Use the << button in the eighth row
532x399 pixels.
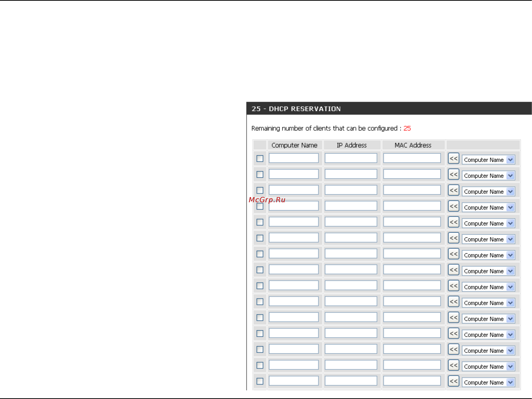tap(454, 270)
